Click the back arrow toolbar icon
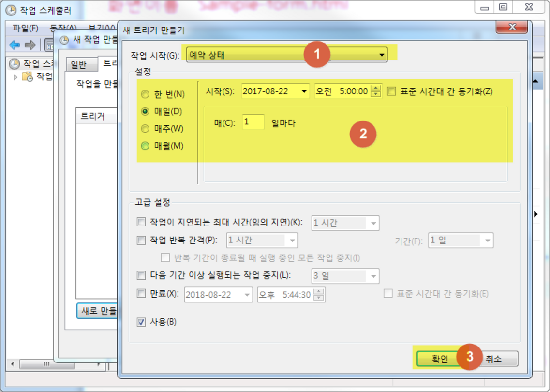This screenshot has width=550, height=392. coord(15,45)
